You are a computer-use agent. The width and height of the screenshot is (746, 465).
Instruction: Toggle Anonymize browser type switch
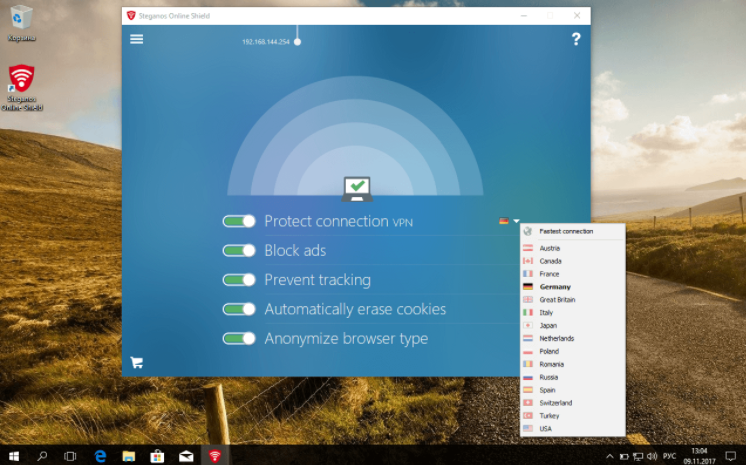click(239, 338)
